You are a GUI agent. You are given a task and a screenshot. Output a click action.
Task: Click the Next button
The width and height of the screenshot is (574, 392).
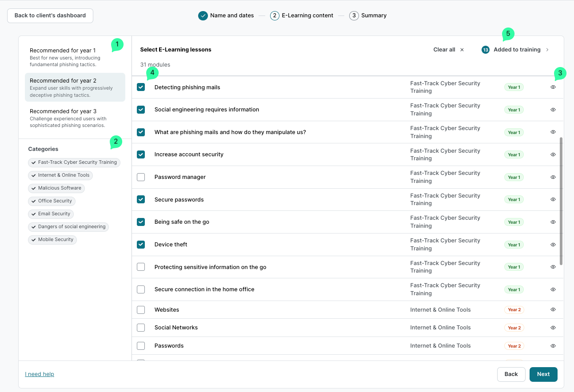click(x=543, y=374)
